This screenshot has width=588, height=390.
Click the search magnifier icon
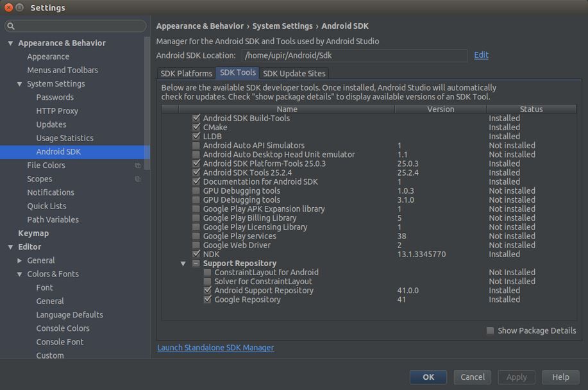(x=11, y=26)
